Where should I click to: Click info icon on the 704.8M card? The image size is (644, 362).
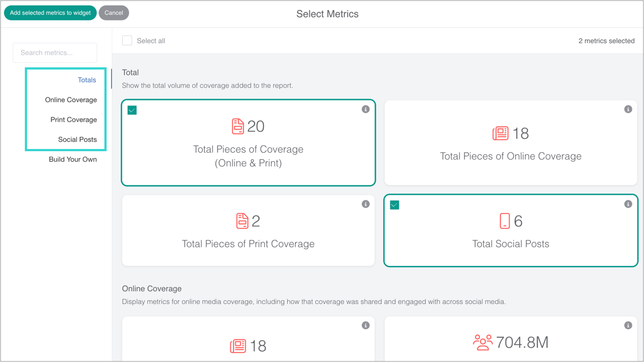(x=628, y=326)
